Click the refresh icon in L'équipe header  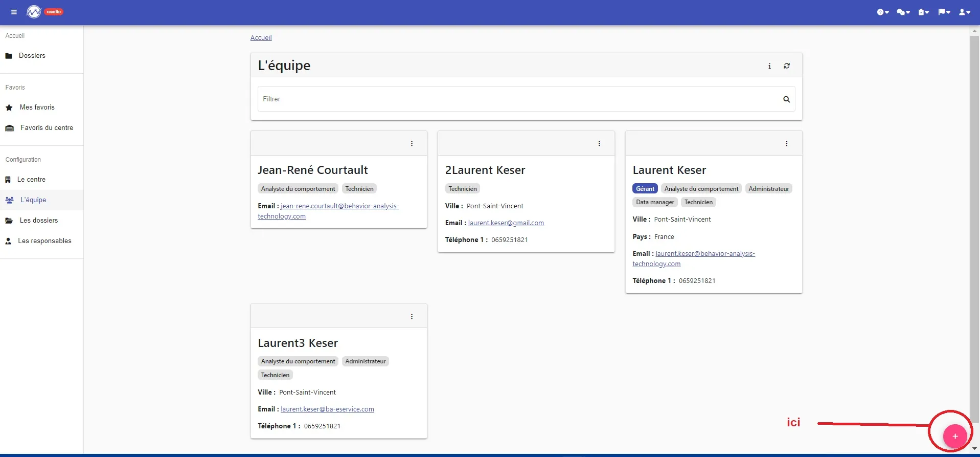coord(787,66)
